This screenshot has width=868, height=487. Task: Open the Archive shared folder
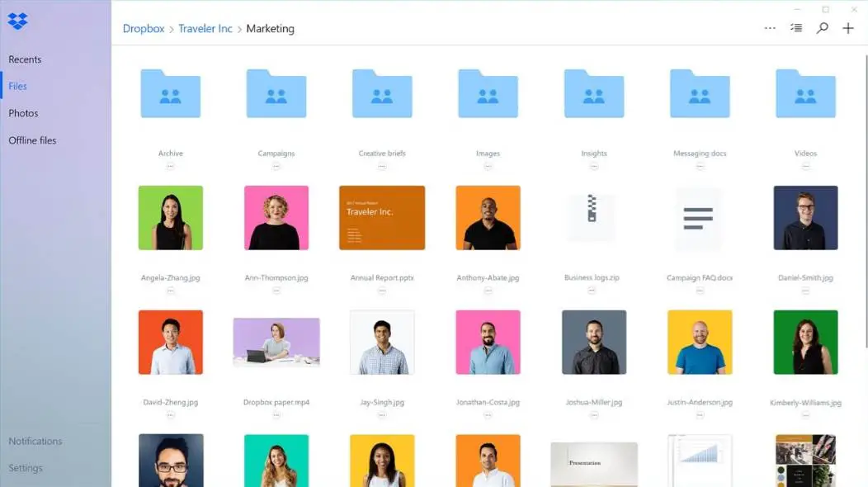pyautogui.click(x=171, y=93)
